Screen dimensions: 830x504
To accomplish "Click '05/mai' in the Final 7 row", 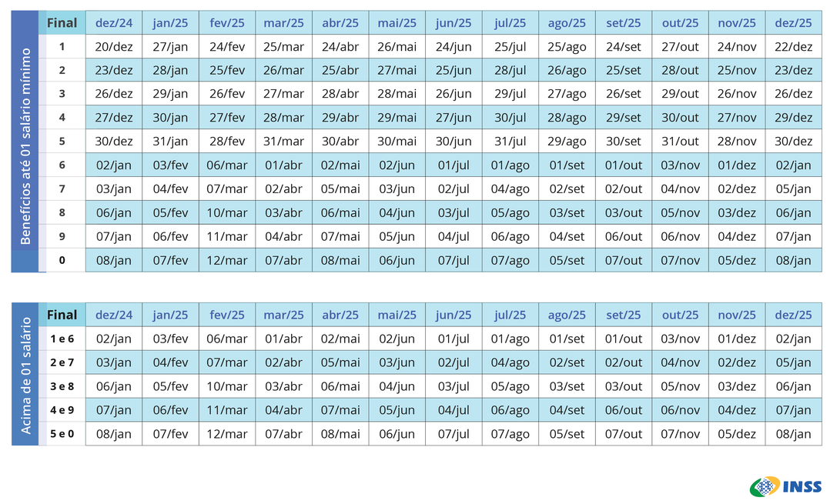I will click(x=340, y=189).
